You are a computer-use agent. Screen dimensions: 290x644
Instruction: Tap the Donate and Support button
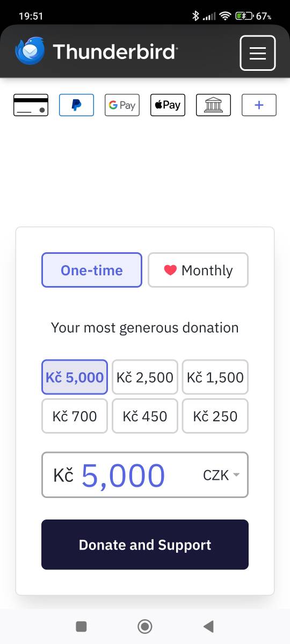coord(145,545)
